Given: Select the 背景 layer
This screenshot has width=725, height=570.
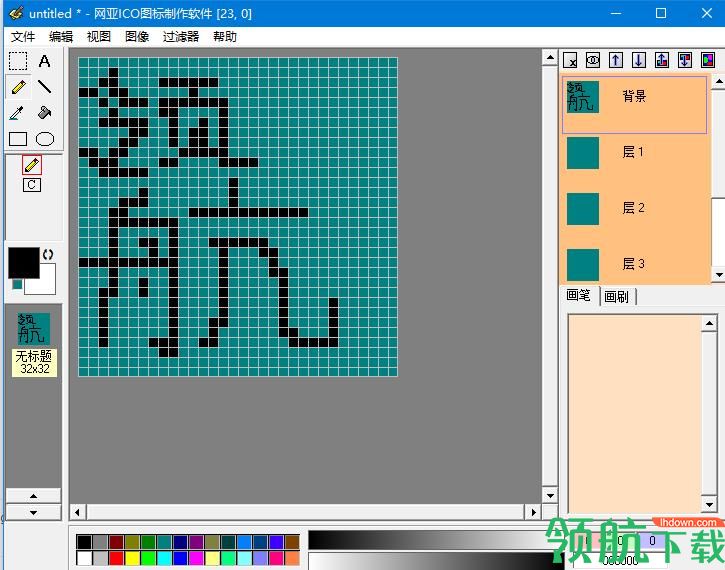Looking at the screenshot, I should tap(634, 105).
